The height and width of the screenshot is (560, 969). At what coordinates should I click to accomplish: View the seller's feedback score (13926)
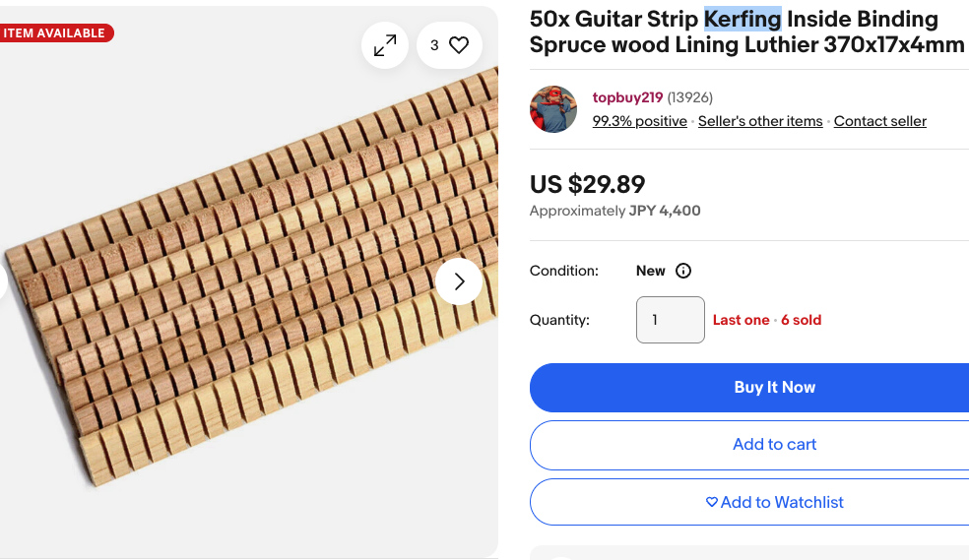690,97
